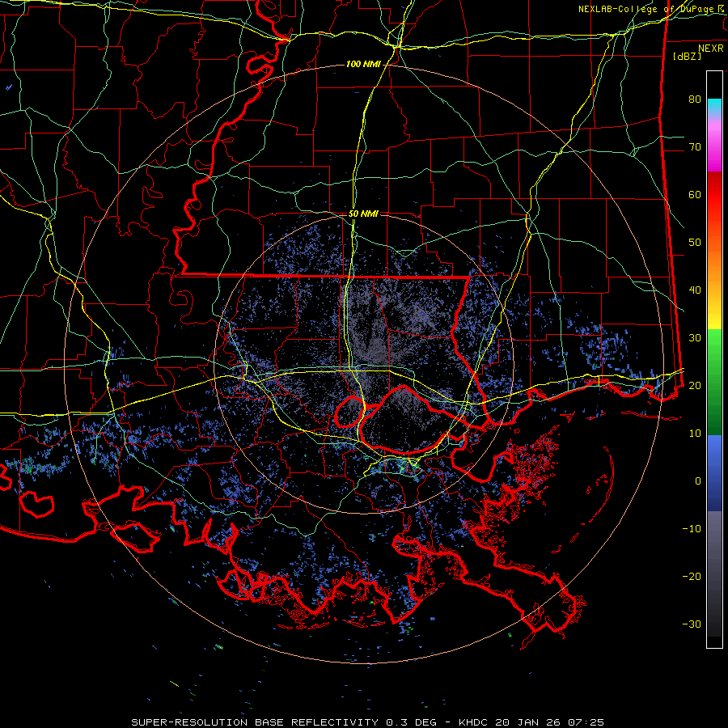Click the "100 NMI" range ring label

pos(362,64)
